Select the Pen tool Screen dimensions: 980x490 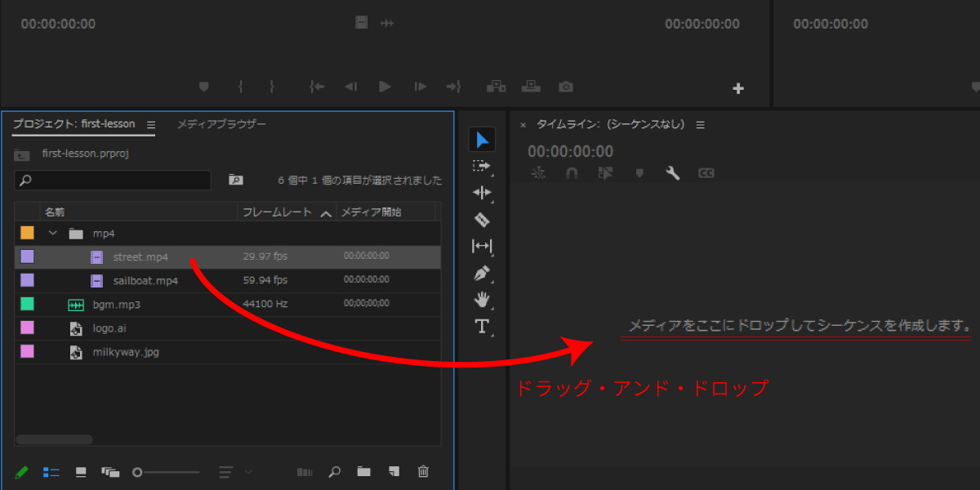[x=482, y=273]
